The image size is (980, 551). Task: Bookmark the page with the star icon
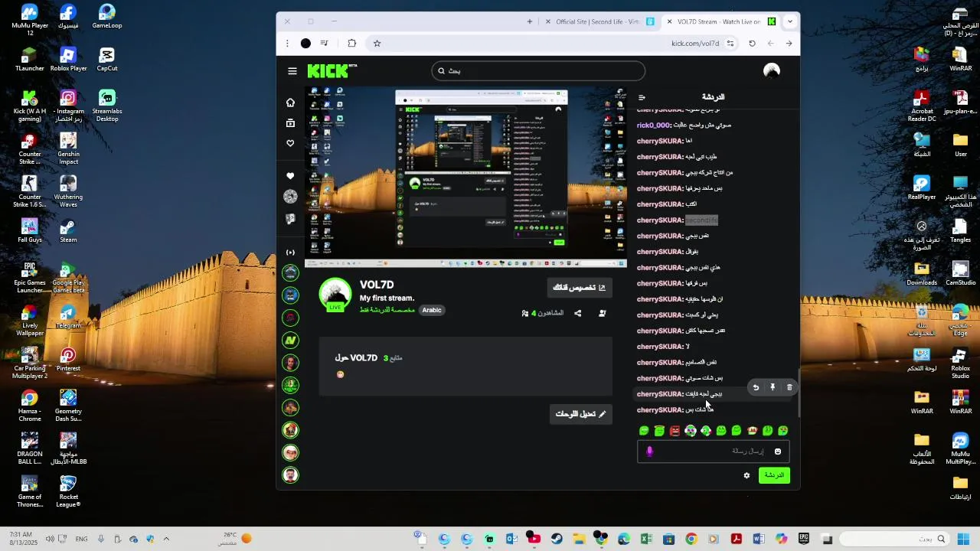pyautogui.click(x=377, y=44)
